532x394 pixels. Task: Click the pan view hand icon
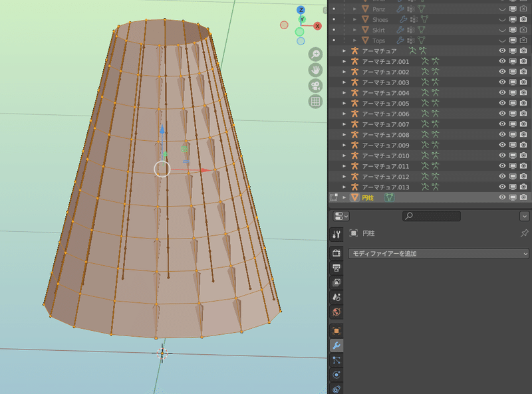click(x=315, y=70)
